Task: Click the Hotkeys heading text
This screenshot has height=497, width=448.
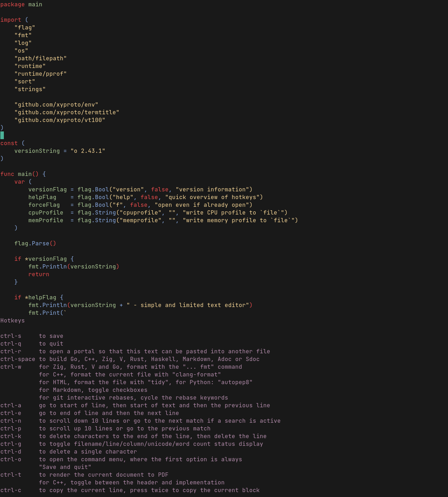Action: point(13,320)
